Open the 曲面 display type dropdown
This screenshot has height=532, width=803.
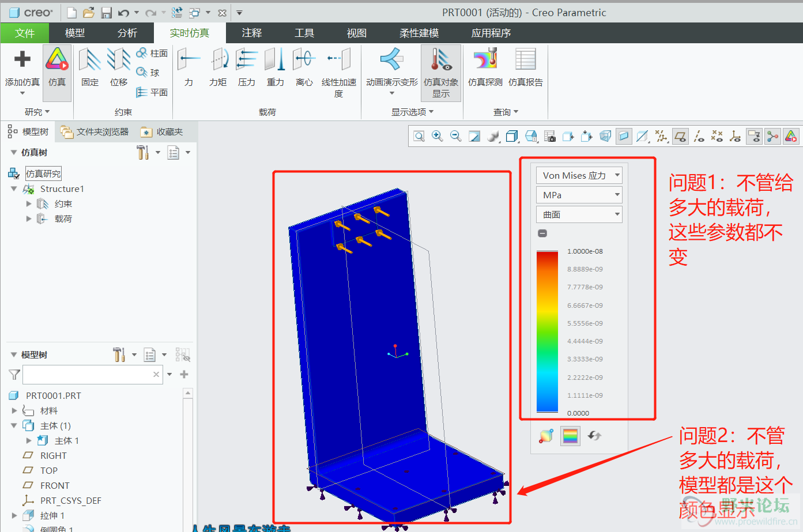579,214
